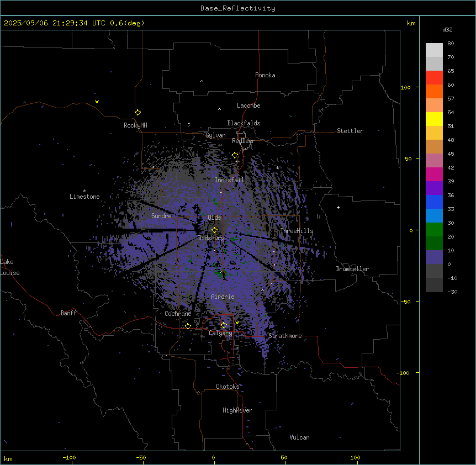The height and width of the screenshot is (465, 476).
Task: Click the yellow diamond marker below RedDeer
Action: [235, 155]
